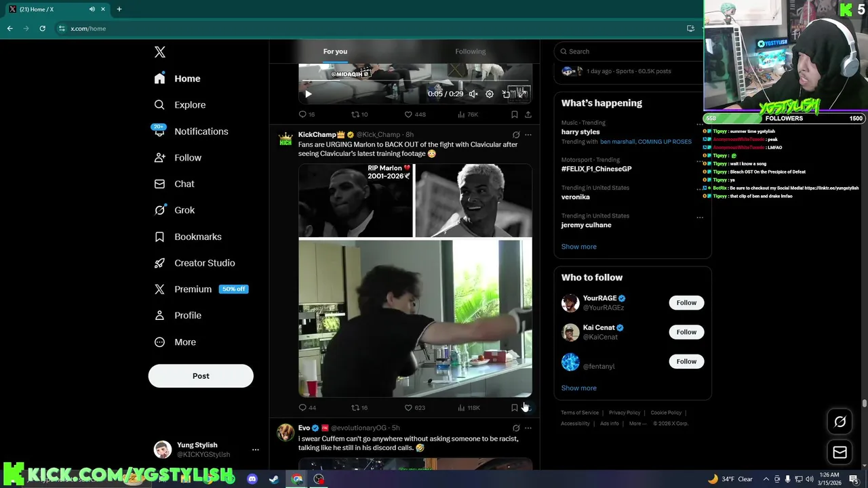Image resolution: width=868 pixels, height=488 pixels.
Task: Open Profile from the sidebar
Action: tap(178, 316)
